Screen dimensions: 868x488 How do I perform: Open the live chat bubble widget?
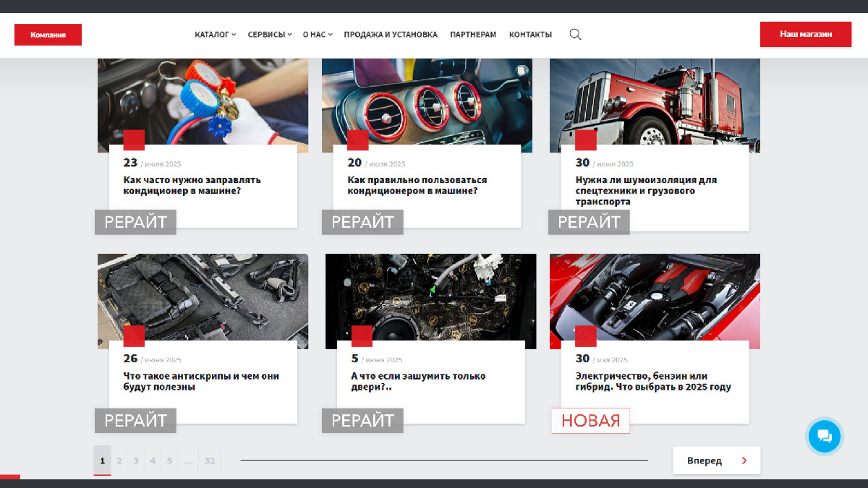coord(825,436)
